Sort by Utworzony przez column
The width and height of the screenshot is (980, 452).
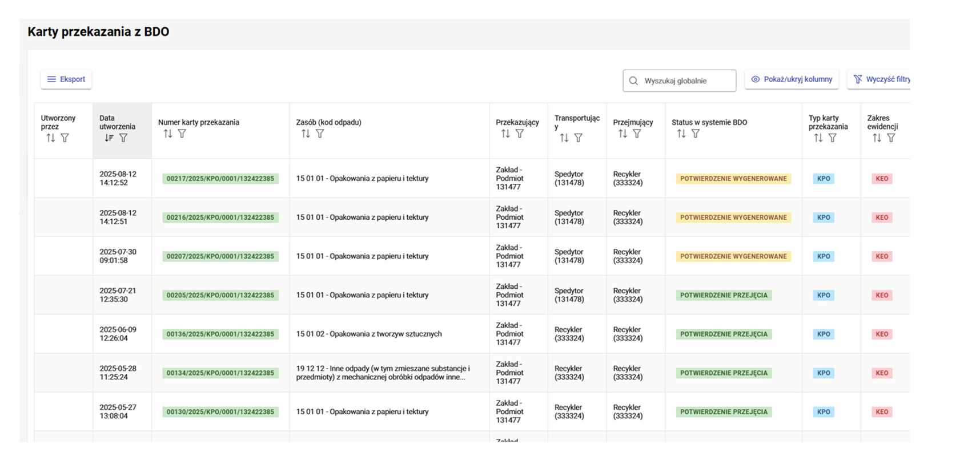pos(51,138)
